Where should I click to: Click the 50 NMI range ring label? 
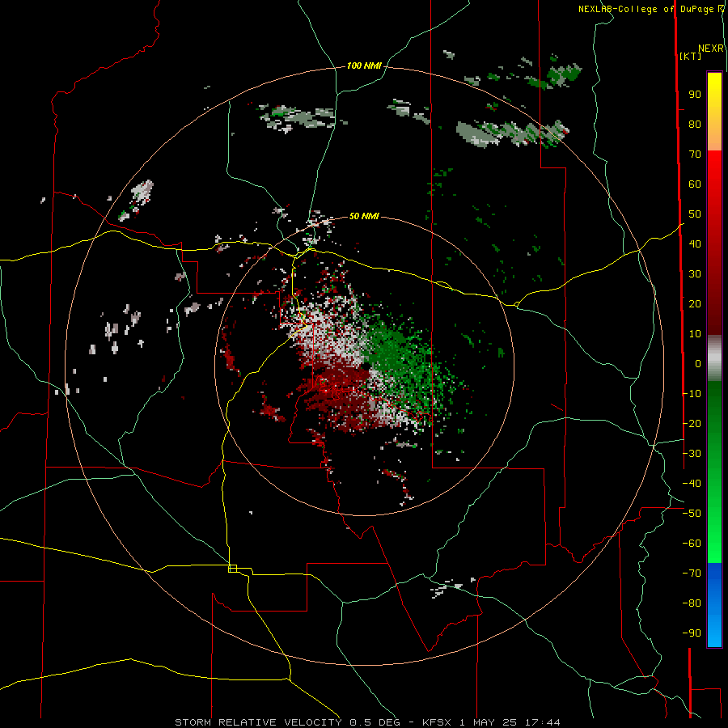(x=364, y=216)
